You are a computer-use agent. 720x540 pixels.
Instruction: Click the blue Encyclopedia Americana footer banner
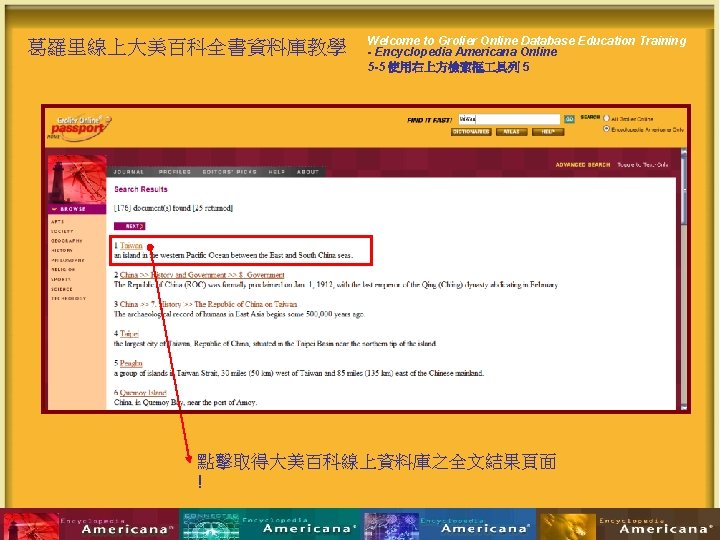450,524
